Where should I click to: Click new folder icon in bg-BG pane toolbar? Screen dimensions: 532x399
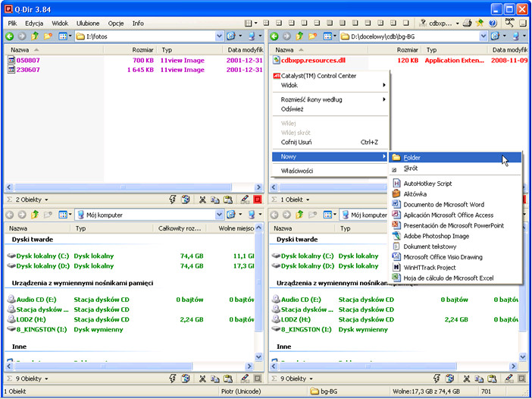pyautogui.click(x=312, y=36)
